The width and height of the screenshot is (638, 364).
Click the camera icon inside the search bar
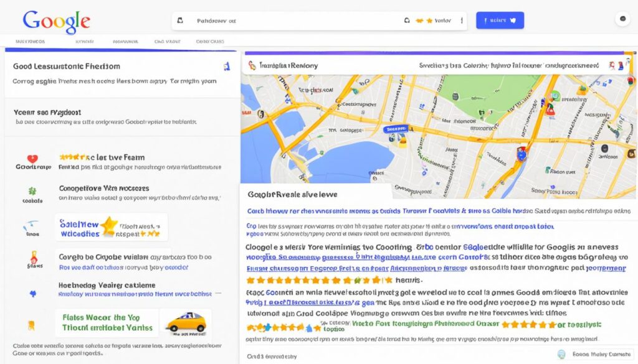pyautogui.click(x=180, y=20)
